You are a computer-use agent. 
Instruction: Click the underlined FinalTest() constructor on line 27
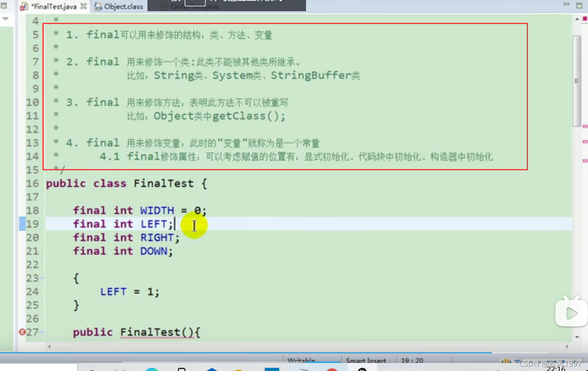157,332
